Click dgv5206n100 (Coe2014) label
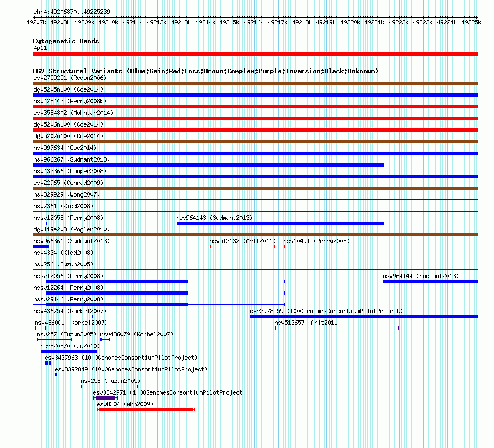494x448 pixels. pos(68,124)
